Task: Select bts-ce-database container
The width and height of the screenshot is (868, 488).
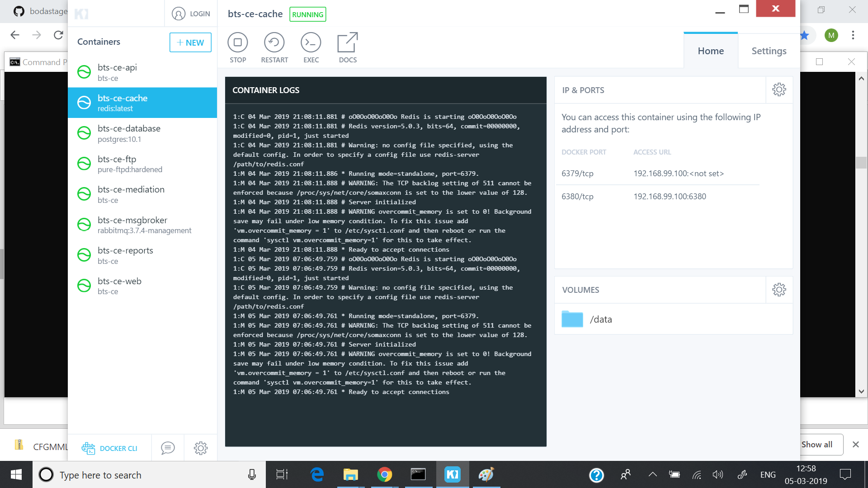Action: 142,133
